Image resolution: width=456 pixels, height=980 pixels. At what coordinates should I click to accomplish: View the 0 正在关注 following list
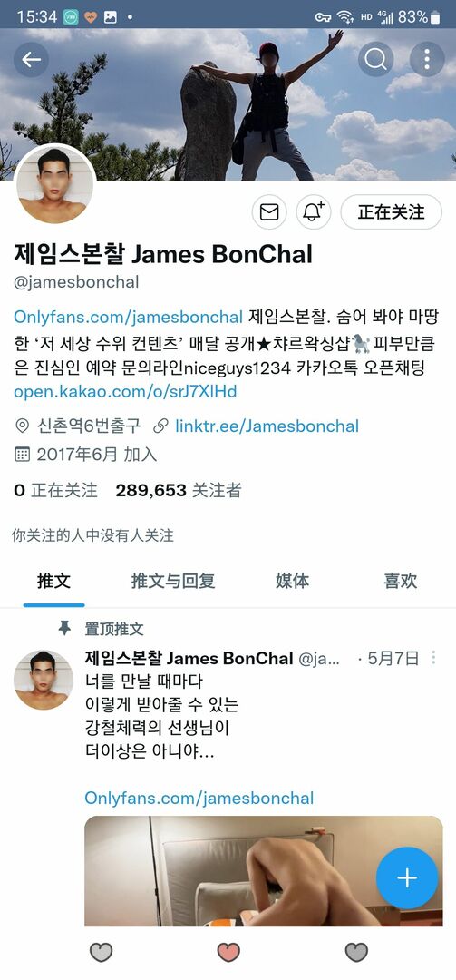tap(55, 491)
